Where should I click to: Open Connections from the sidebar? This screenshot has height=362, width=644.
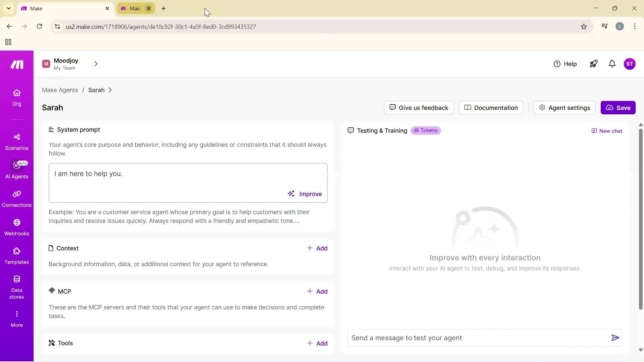[17, 194]
